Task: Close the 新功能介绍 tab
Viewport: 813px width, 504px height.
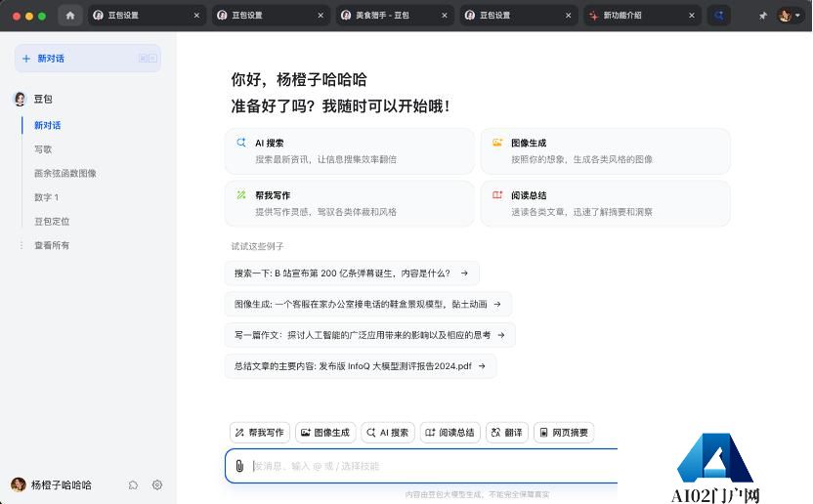Action: coord(692,16)
